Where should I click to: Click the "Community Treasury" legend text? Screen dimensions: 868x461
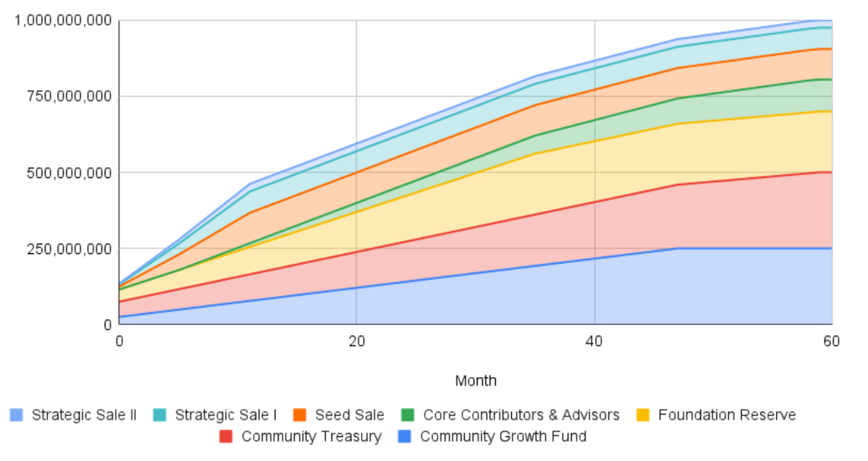tap(311, 437)
